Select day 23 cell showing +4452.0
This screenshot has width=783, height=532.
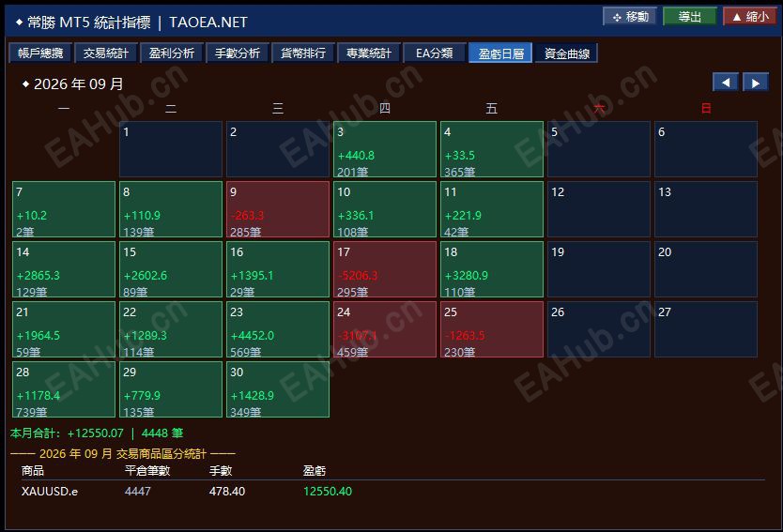[278, 329]
